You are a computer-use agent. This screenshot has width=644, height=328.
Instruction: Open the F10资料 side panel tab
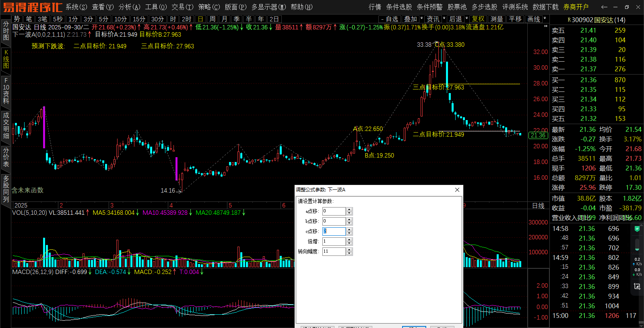pos(6,91)
